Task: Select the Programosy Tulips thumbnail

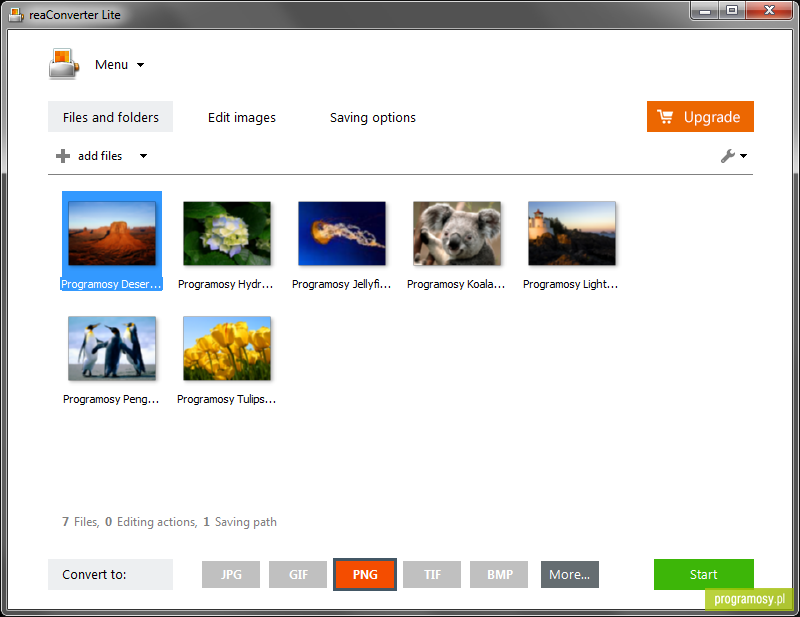Action: (x=227, y=348)
